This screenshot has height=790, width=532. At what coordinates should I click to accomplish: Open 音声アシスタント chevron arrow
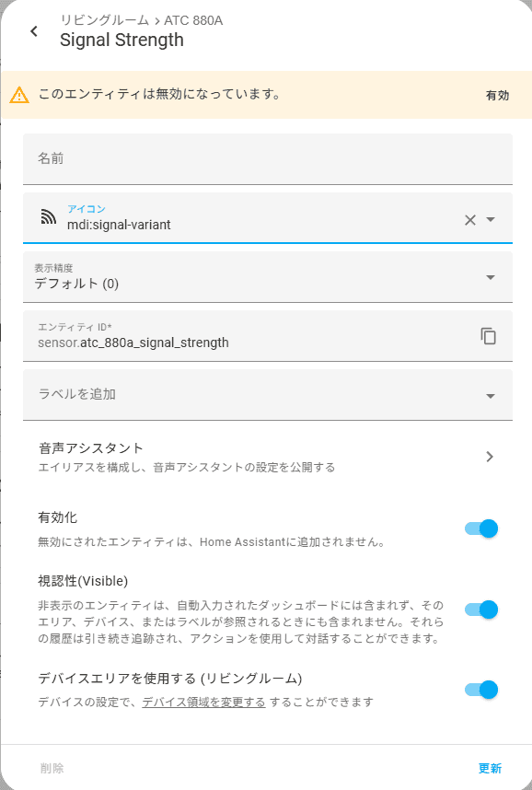click(x=490, y=457)
